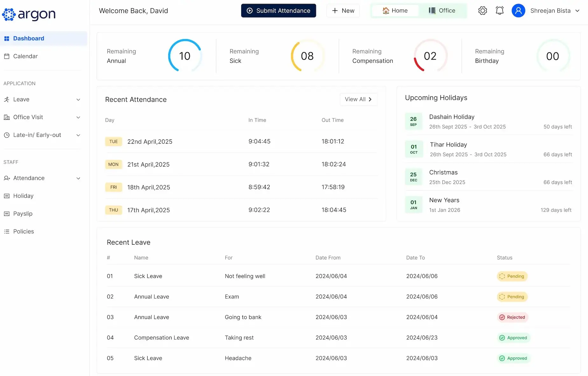Click the Holiday sidebar icon
588x376 pixels.
point(7,196)
